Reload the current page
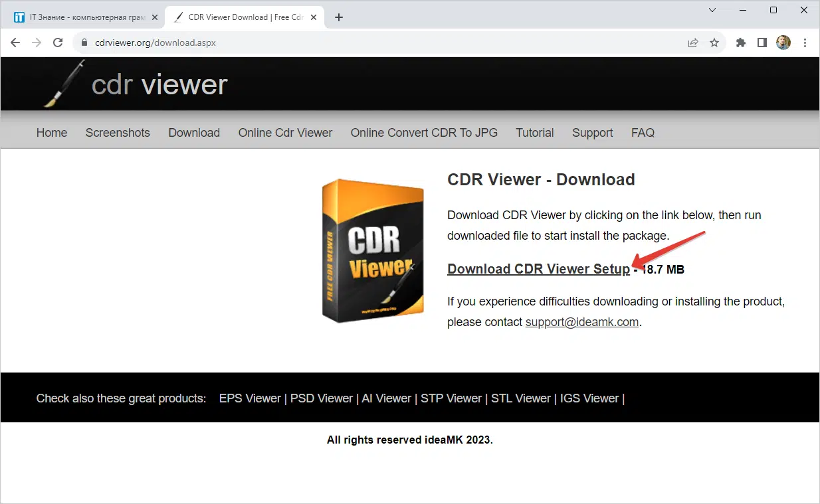This screenshot has height=504, width=820. [x=58, y=42]
